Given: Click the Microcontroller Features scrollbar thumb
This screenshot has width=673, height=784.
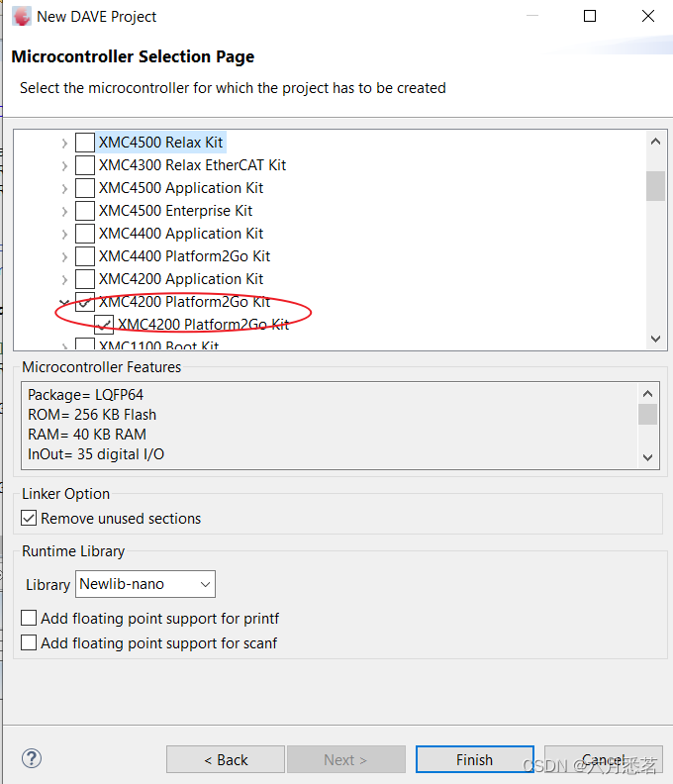Looking at the screenshot, I should [648, 414].
